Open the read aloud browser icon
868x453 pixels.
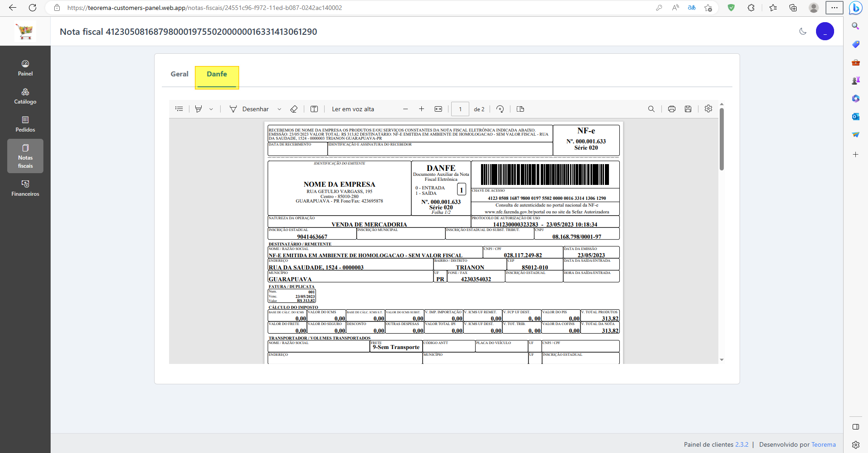[x=675, y=8]
